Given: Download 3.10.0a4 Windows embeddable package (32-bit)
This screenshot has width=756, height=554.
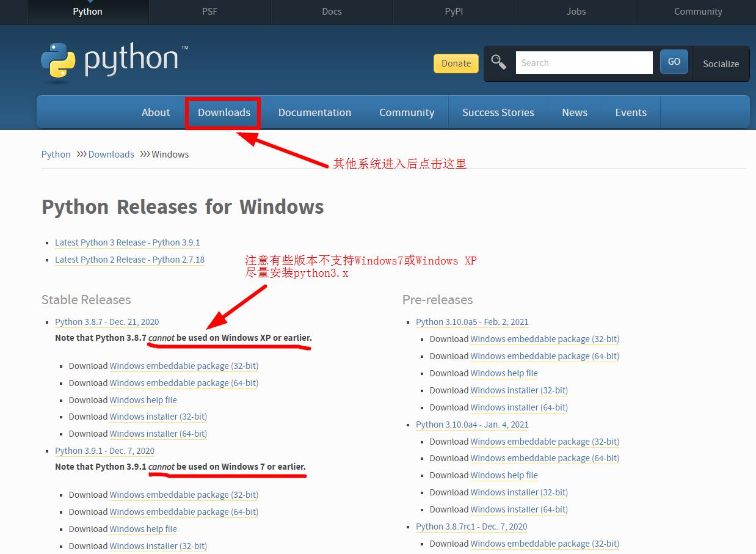Looking at the screenshot, I should (545, 442).
